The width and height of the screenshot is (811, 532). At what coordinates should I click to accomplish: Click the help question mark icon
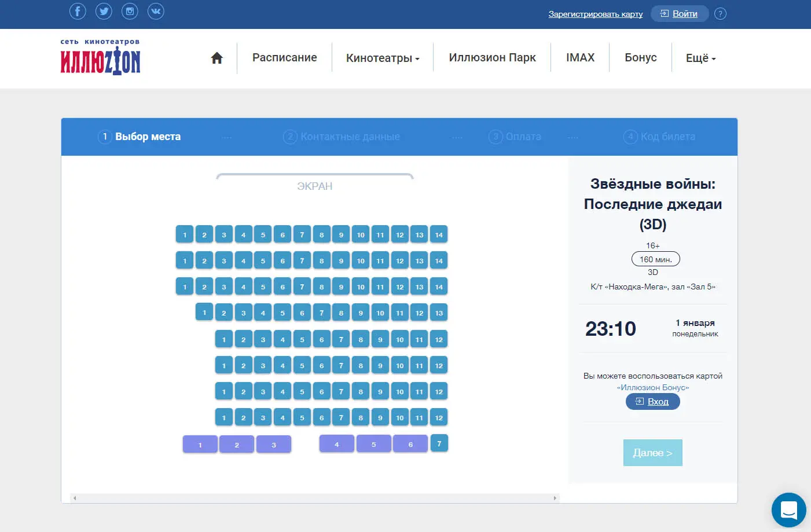pyautogui.click(x=720, y=14)
